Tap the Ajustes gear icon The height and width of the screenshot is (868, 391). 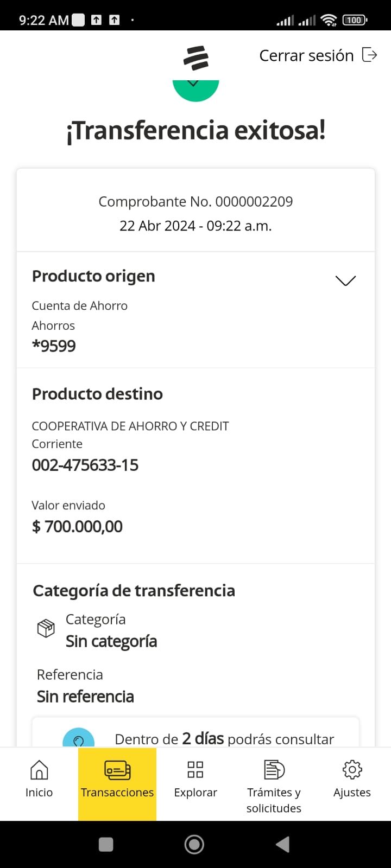point(352,769)
